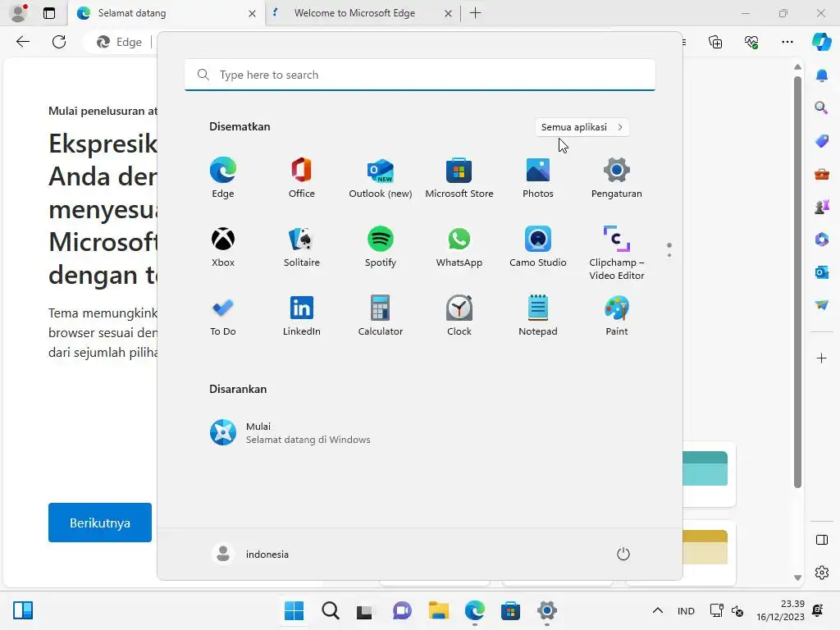The width and height of the screenshot is (840, 630).
Task: Refresh the Edge page
Action: click(59, 42)
